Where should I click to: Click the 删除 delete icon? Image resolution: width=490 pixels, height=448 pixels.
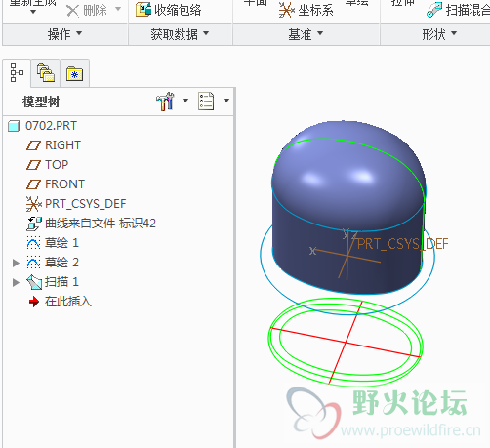coord(72,11)
